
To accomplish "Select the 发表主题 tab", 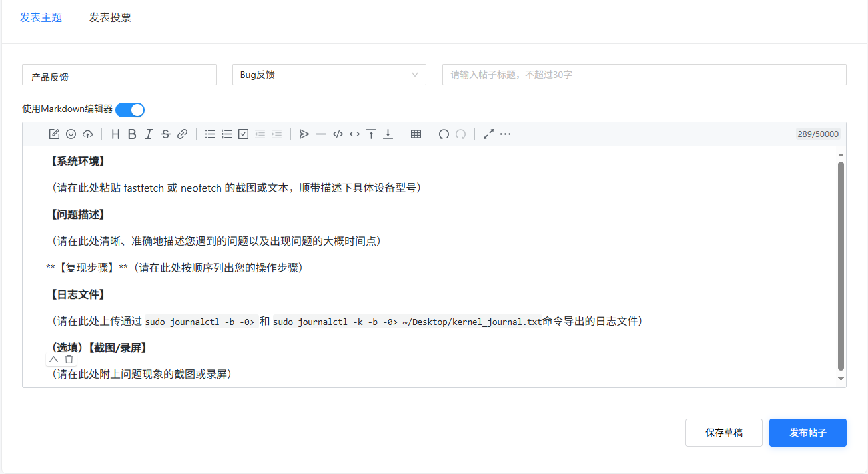I will (x=41, y=18).
